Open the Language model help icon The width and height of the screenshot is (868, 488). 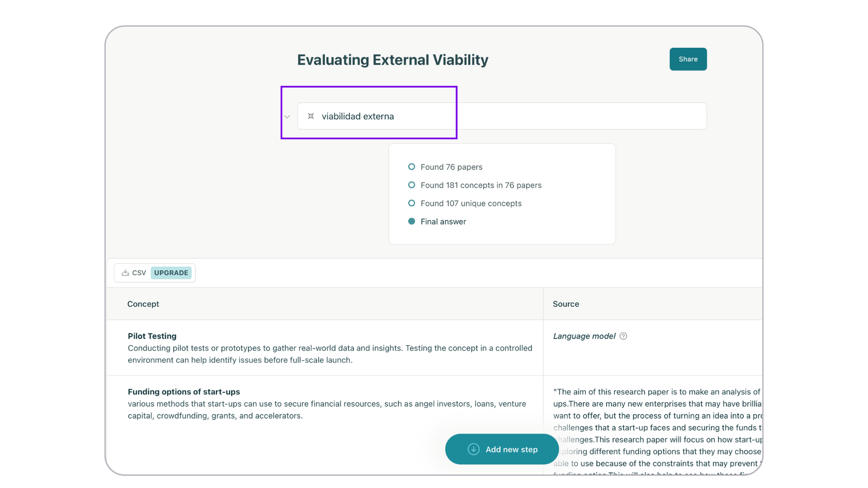tap(623, 336)
